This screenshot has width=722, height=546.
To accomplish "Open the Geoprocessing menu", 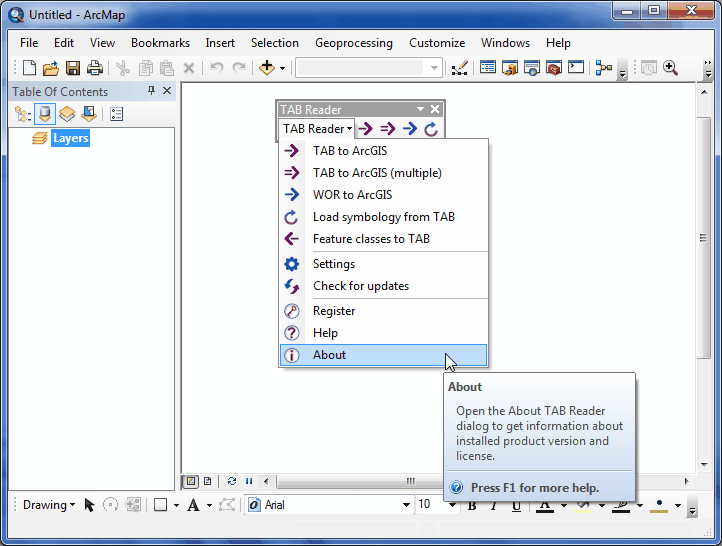I will 354,43.
